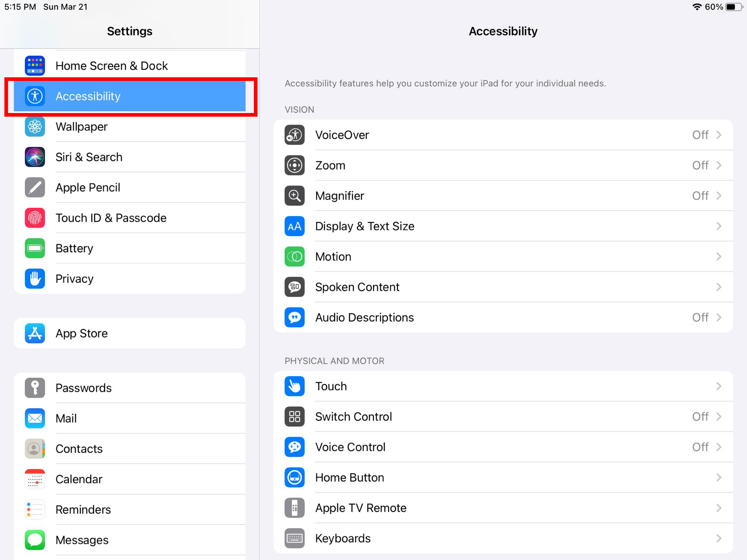Tap the Audio Descriptions icon
The width and height of the screenshot is (747, 560).
[295, 317]
